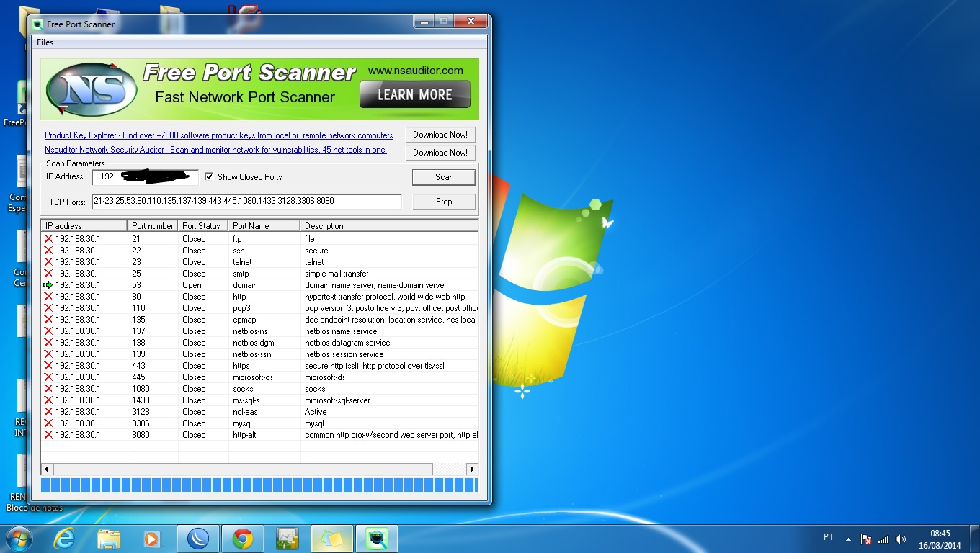Open Google Chrome from the taskbar

(242, 539)
